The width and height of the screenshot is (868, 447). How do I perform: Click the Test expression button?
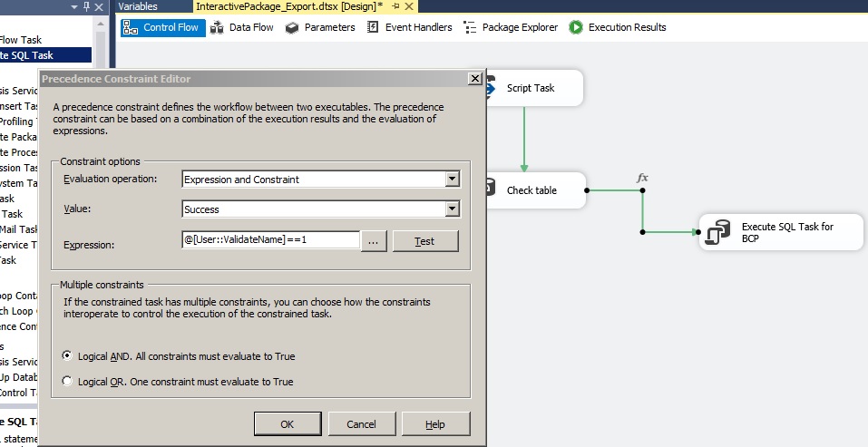425,241
